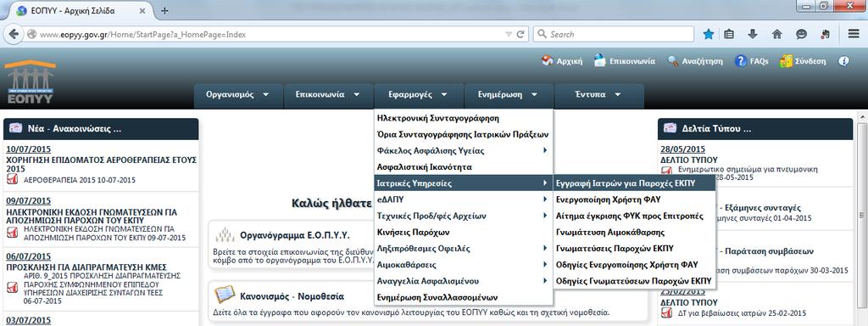Select Ιατρικές Υπηρεσίες menu item
Screen dimensions: 868x326
tap(464, 183)
